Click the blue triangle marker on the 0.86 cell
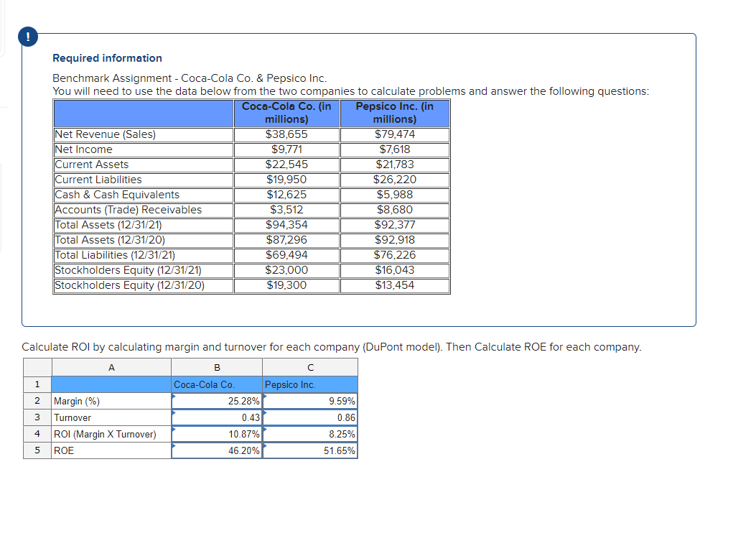This screenshot has width=756, height=546. click(x=264, y=414)
